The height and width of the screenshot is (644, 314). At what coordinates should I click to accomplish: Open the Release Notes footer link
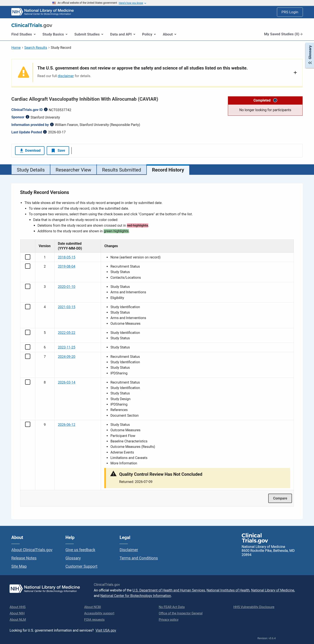[24, 558]
